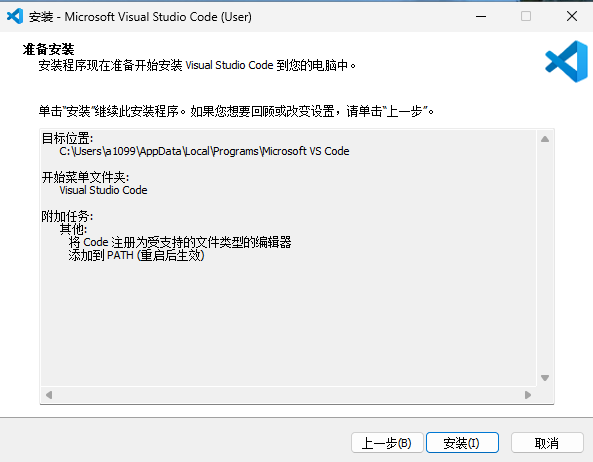The image size is (593, 462).
Task: Click the scroll up arrow of the summary box
Action: (545, 139)
